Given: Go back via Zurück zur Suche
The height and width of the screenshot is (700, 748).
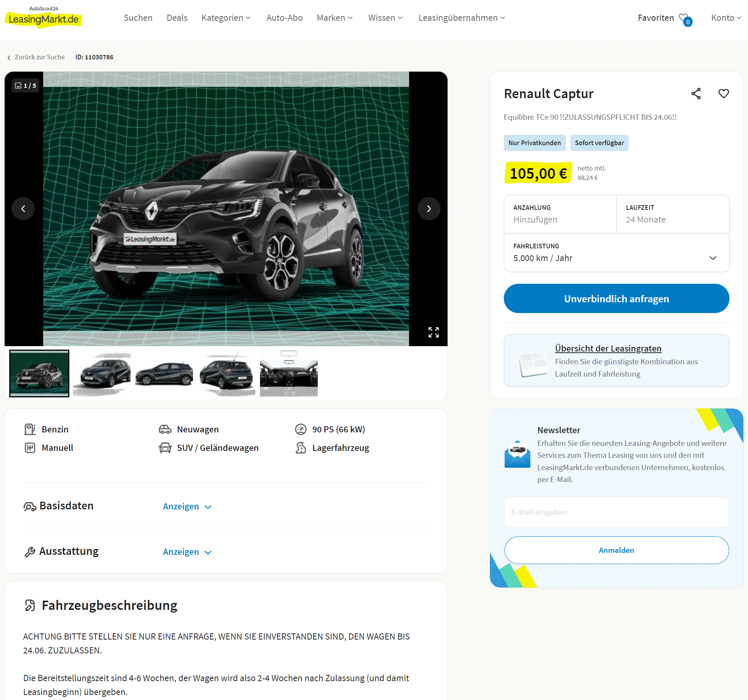Looking at the screenshot, I should coord(40,57).
